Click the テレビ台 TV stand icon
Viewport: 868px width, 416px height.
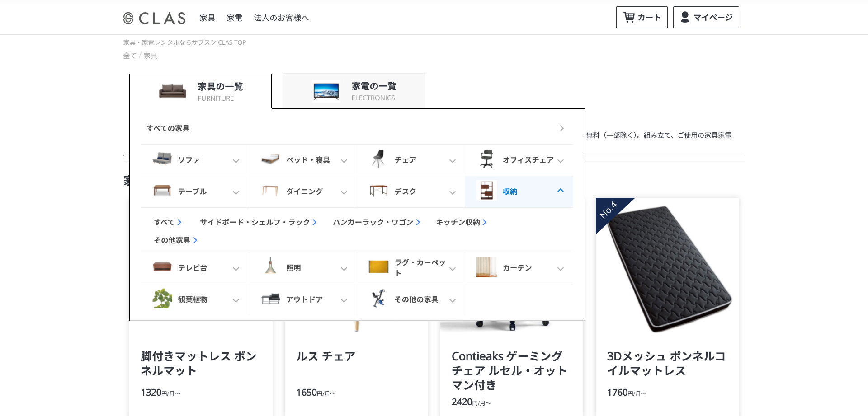click(162, 267)
